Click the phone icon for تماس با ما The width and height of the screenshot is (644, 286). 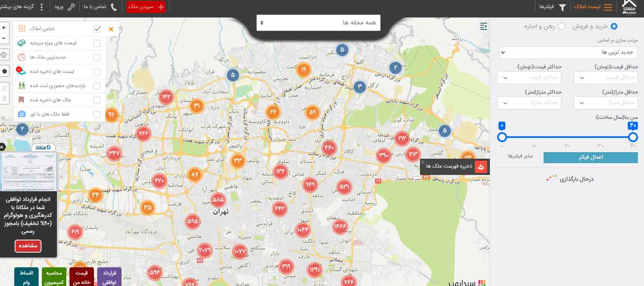114,7
